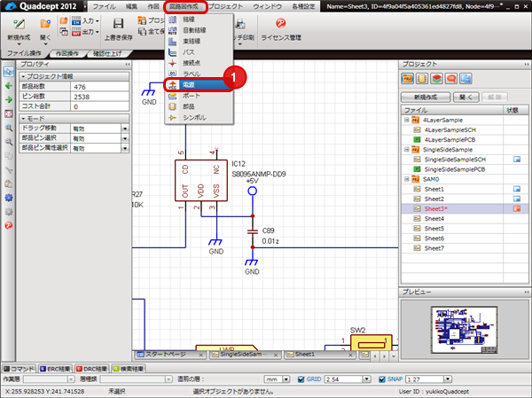Open the DRC結果 bottom tab
Screen dimensions: 532x398
pos(91,369)
